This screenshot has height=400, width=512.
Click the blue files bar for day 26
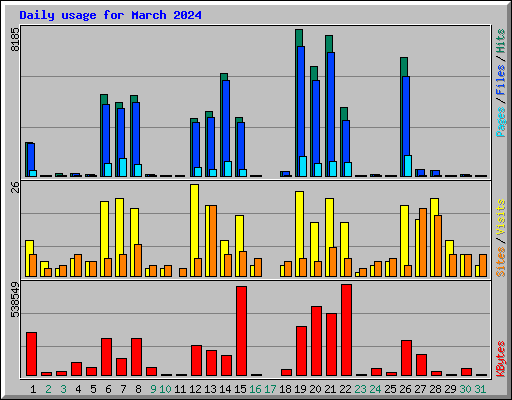pos(406,116)
